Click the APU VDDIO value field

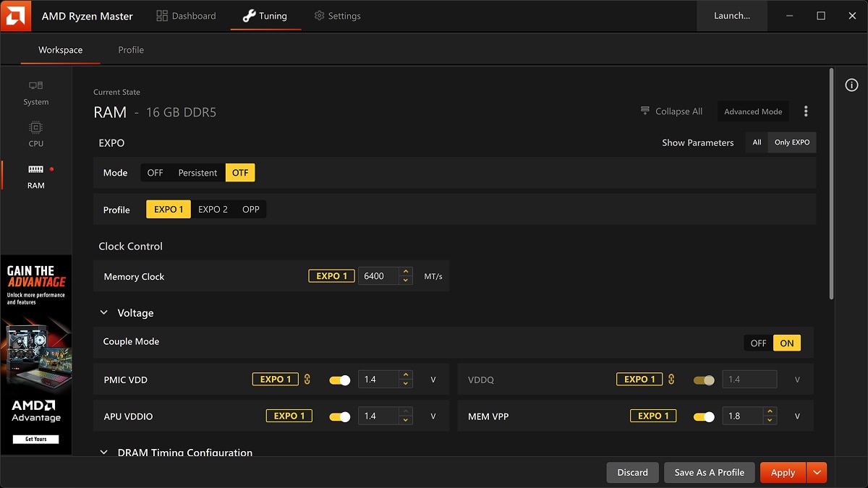(x=379, y=416)
